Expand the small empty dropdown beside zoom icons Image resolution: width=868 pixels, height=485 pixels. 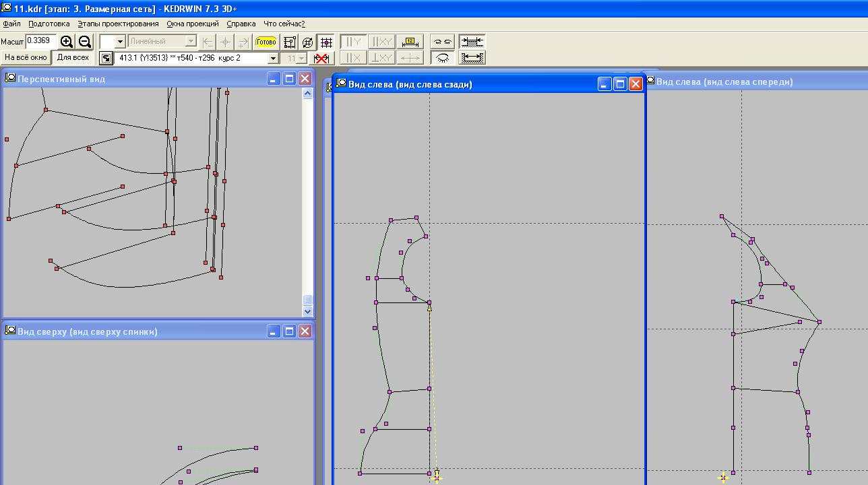pos(120,42)
